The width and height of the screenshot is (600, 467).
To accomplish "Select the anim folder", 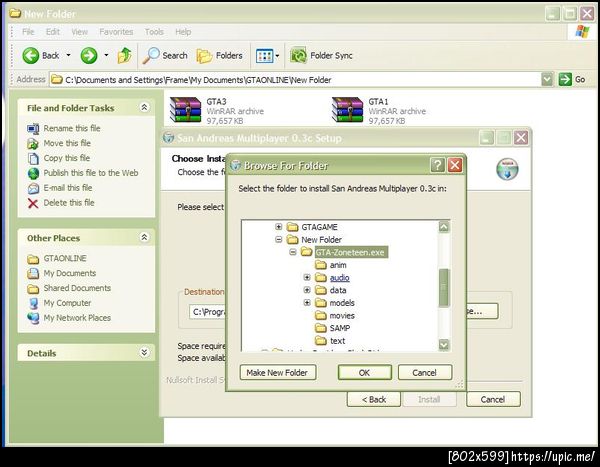I will pos(338,265).
